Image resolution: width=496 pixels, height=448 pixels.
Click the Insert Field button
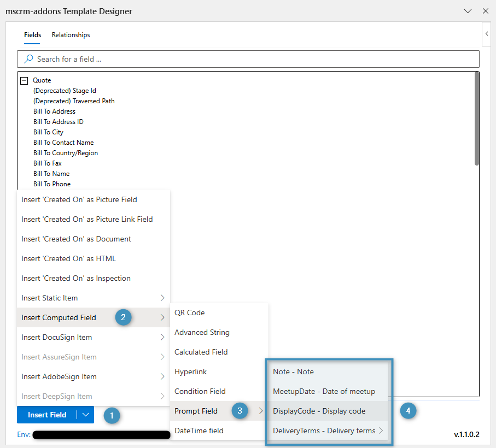click(47, 415)
